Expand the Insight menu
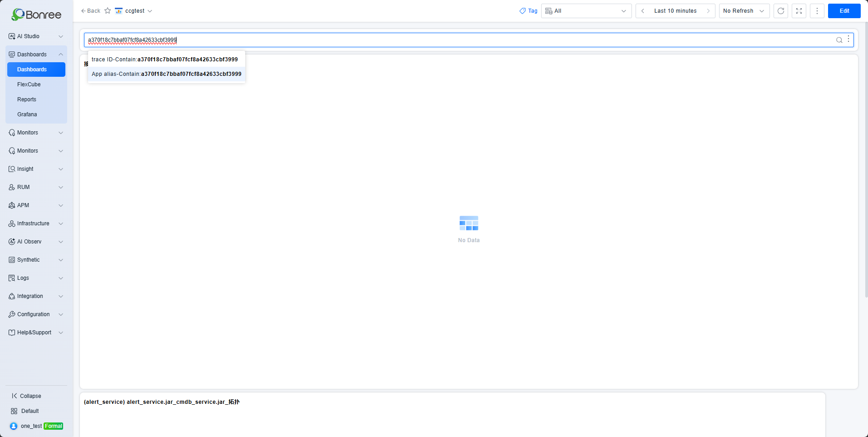 36,169
